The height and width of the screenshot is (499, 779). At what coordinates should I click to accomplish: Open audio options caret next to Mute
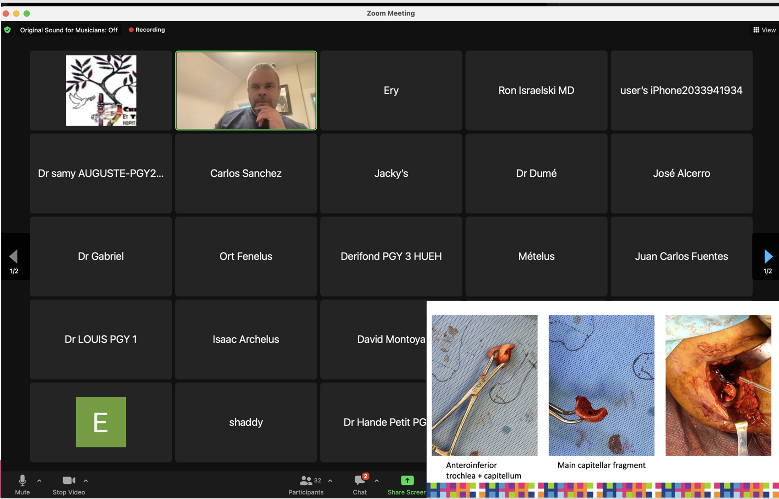click(x=39, y=481)
